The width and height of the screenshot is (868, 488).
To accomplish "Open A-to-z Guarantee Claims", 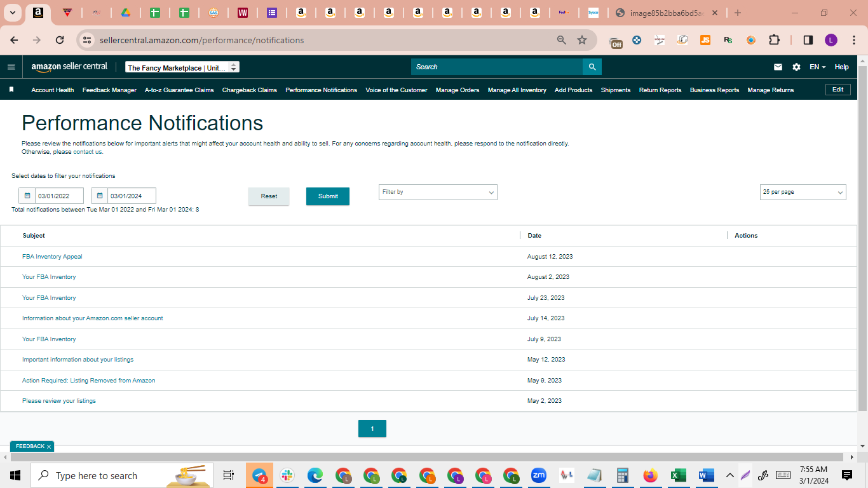I will pos(179,90).
